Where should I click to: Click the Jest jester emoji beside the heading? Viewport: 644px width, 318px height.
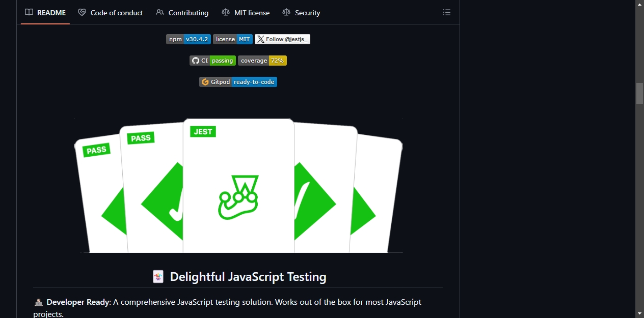point(158,277)
